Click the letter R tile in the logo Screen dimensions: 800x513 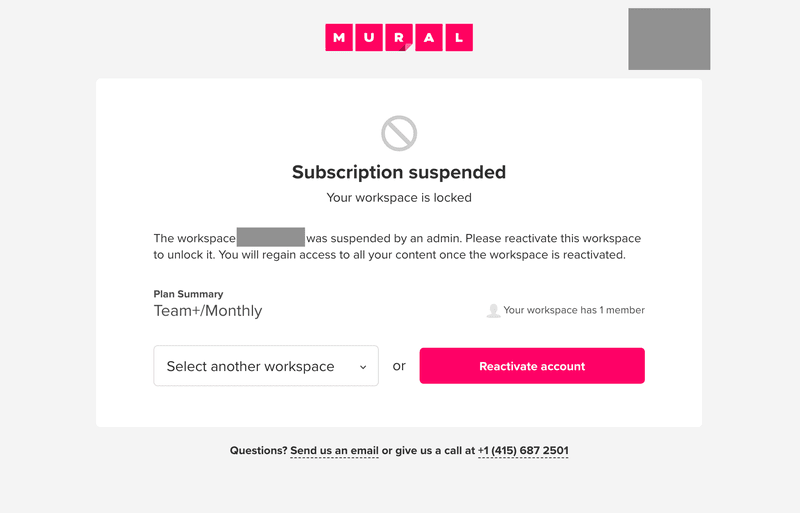pos(399,38)
